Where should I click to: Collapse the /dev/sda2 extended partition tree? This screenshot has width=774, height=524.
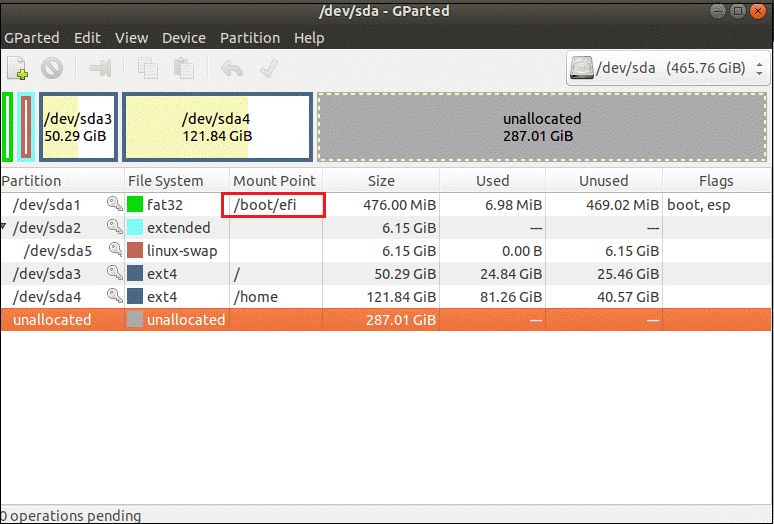(4, 226)
